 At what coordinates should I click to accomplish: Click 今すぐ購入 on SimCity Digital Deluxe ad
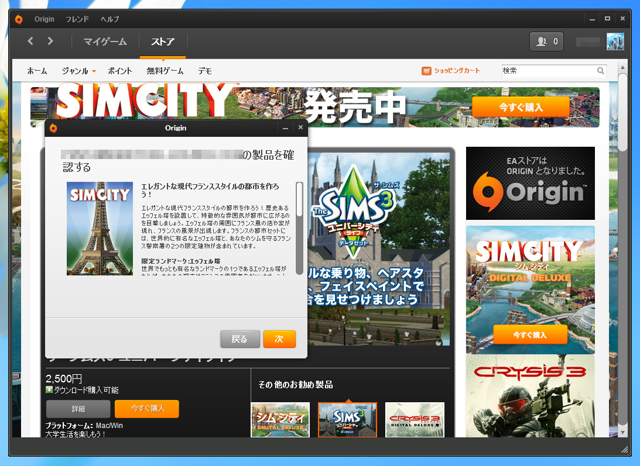[x=530, y=335]
